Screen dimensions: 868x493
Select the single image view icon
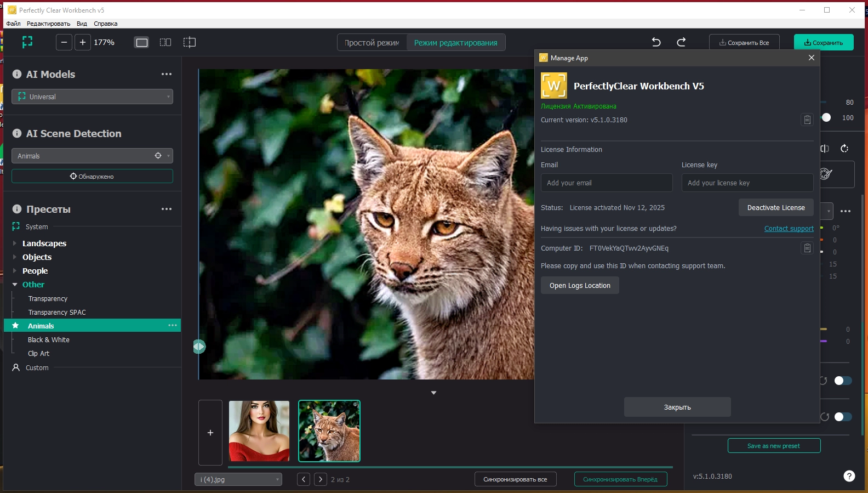coord(142,42)
